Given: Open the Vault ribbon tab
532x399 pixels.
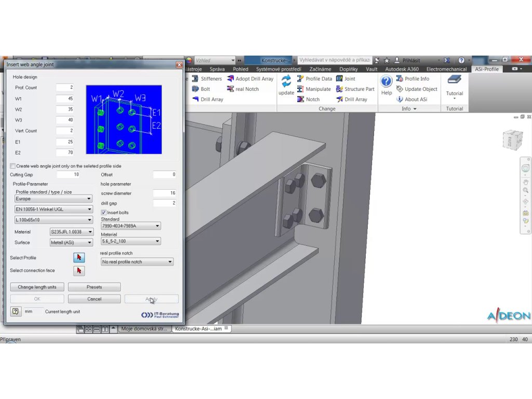Looking at the screenshot, I should [371, 69].
